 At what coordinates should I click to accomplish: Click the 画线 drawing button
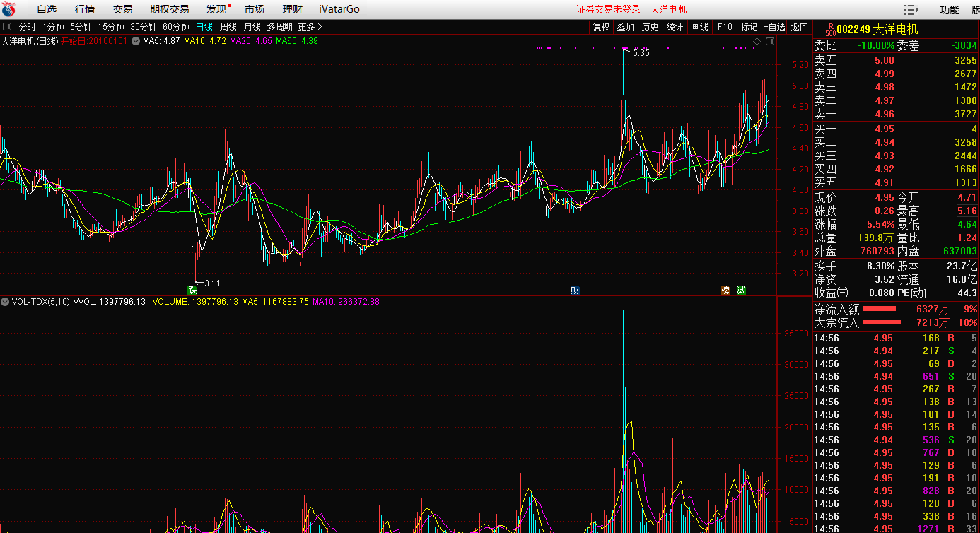pos(699,27)
